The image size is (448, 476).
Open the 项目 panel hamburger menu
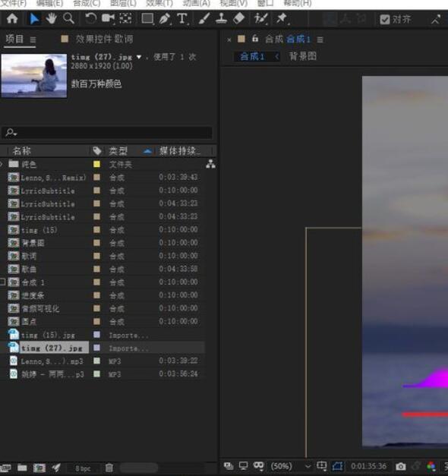(x=33, y=39)
